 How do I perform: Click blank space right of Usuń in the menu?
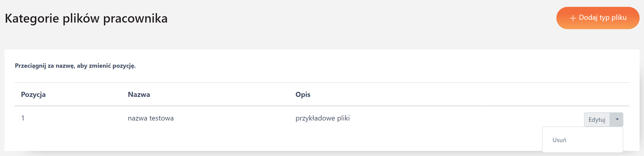(596, 140)
